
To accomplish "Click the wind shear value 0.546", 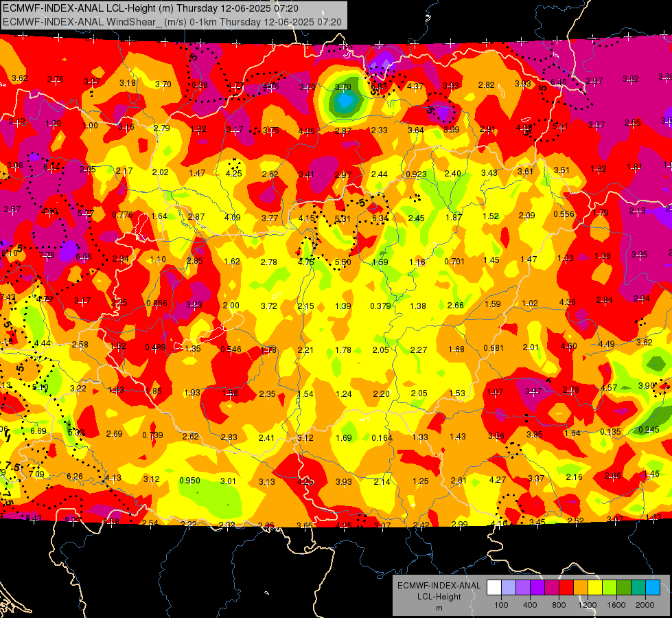I will [231, 349].
